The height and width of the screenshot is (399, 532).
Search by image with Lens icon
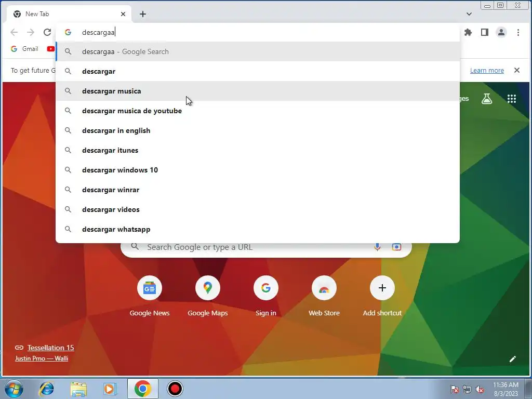pos(396,247)
